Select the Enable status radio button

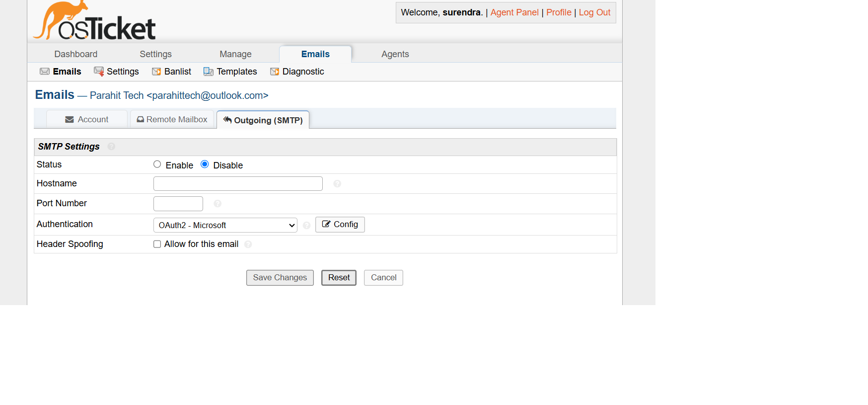tap(157, 164)
